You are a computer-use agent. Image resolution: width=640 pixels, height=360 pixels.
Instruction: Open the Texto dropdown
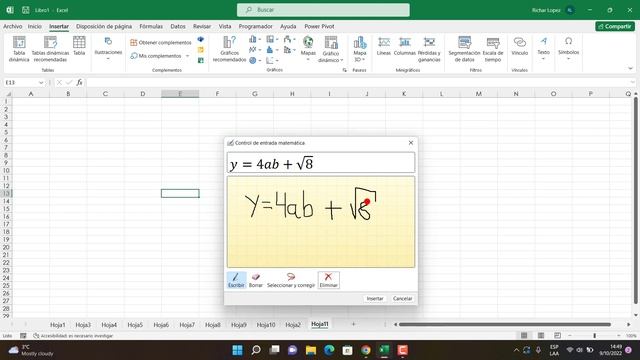point(543,48)
